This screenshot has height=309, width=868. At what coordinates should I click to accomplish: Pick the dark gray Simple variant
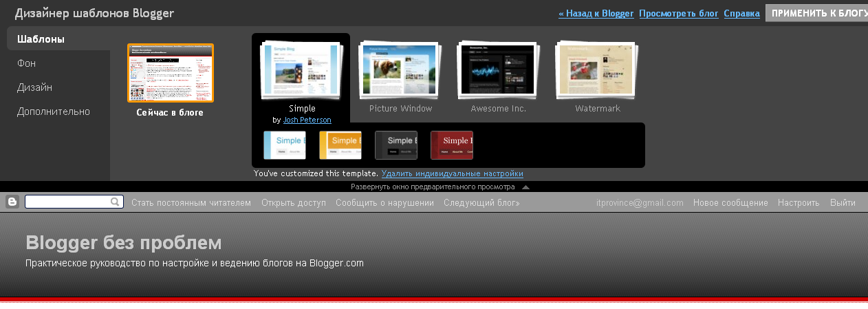tap(396, 145)
